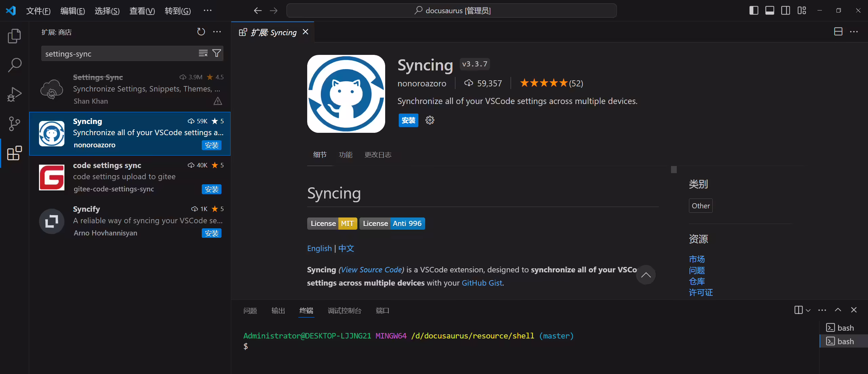
Task: Switch to the 更改日志 tab
Action: point(378,155)
